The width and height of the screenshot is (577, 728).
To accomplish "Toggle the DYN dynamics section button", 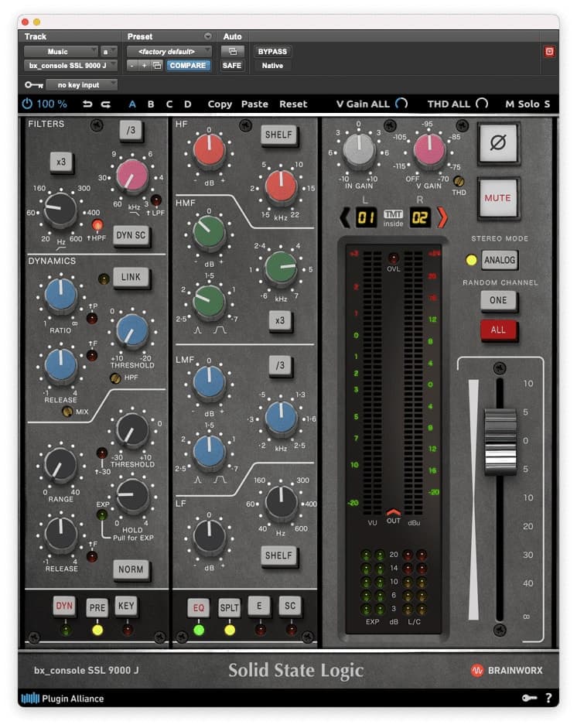I will [64, 606].
